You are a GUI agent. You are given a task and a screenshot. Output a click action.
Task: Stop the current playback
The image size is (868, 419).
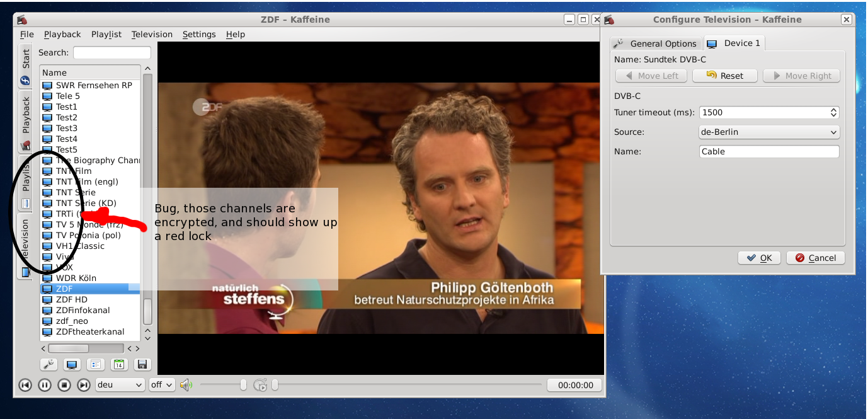[x=64, y=385]
